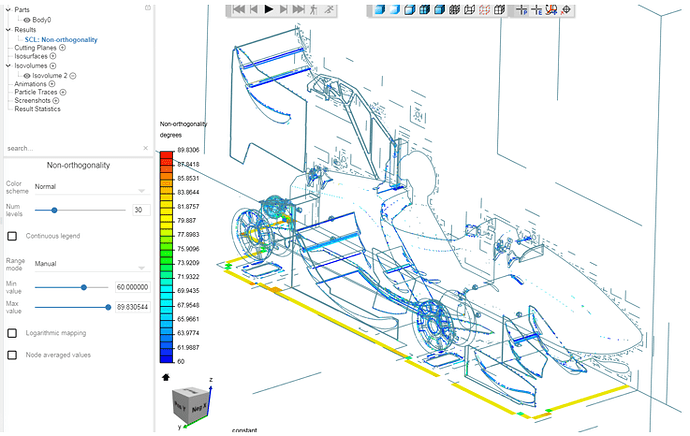Viewport: 690px width, 436px height.
Task: Click the play animation button
Action: pyautogui.click(x=268, y=9)
